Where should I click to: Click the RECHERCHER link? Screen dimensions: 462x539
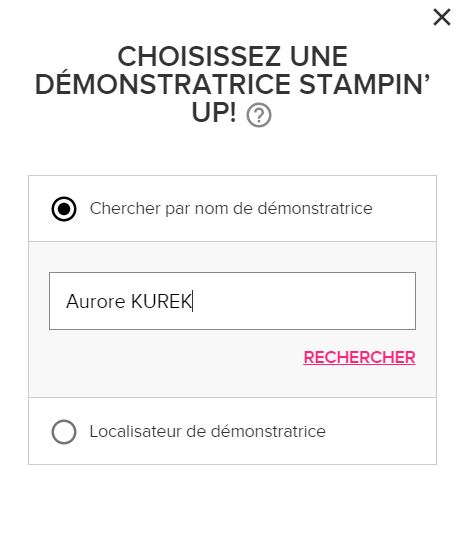pyautogui.click(x=359, y=358)
